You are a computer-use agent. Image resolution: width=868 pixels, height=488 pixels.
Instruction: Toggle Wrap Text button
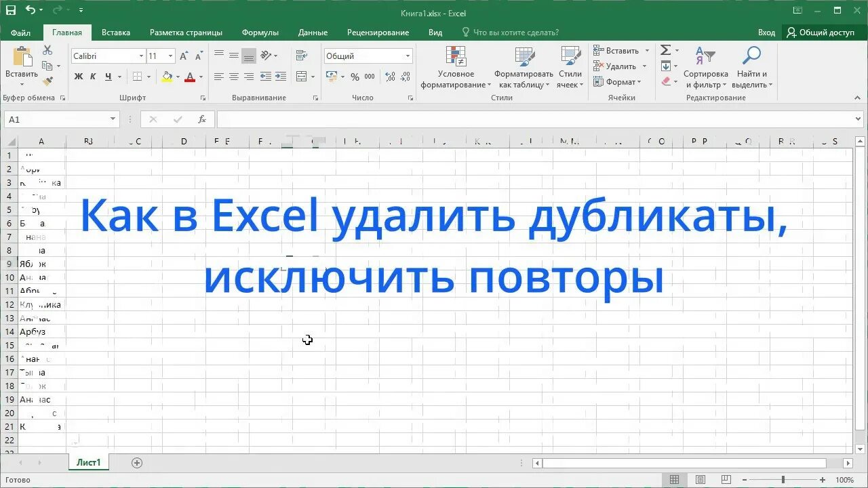coord(302,56)
